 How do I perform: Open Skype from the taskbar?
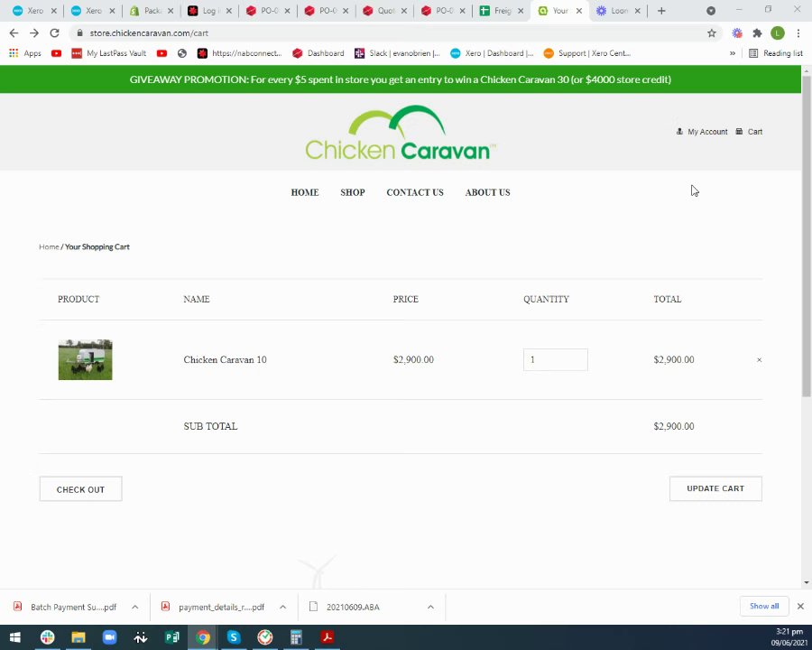[x=234, y=637]
